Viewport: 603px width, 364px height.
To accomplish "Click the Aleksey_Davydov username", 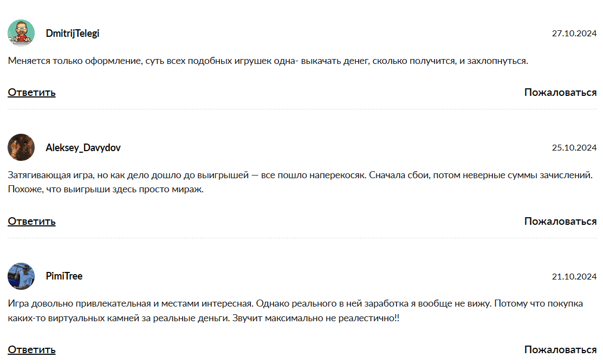I will [83, 148].
